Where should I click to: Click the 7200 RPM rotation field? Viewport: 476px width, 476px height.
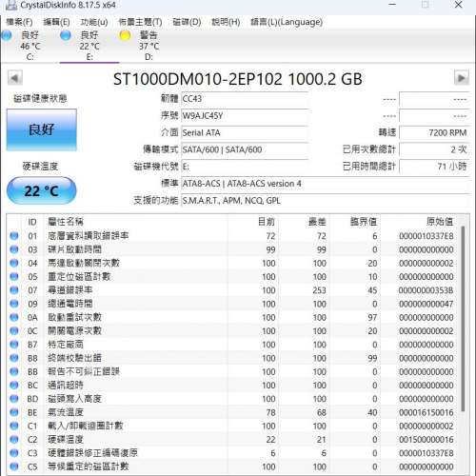[x=434, y=132]
